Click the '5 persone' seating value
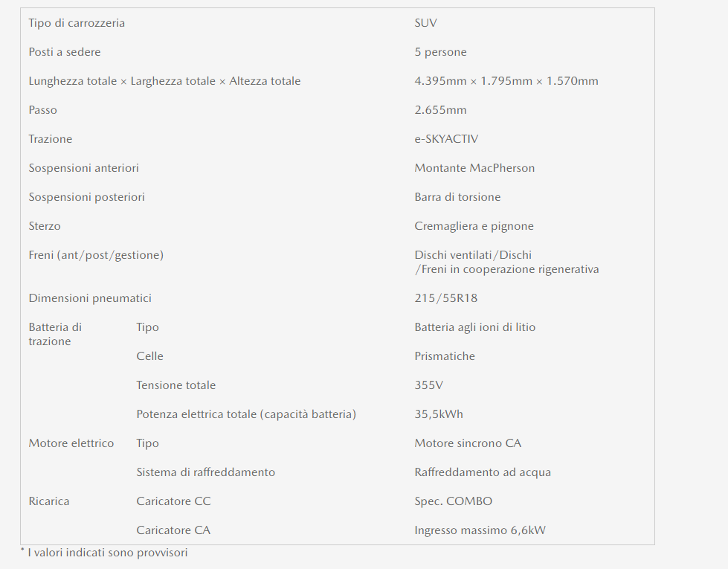Screen dimensions: 728x569 (440, 52)
